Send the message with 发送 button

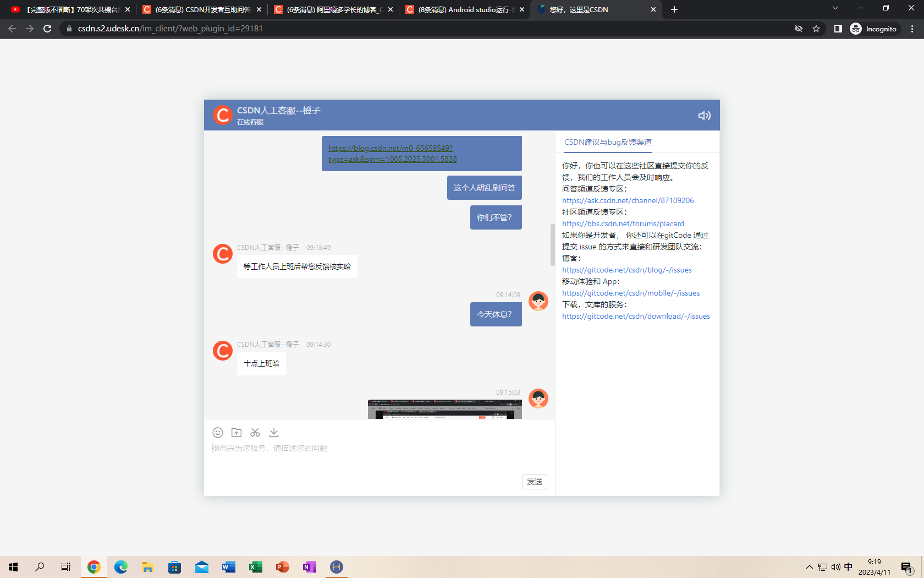point(535,482)
